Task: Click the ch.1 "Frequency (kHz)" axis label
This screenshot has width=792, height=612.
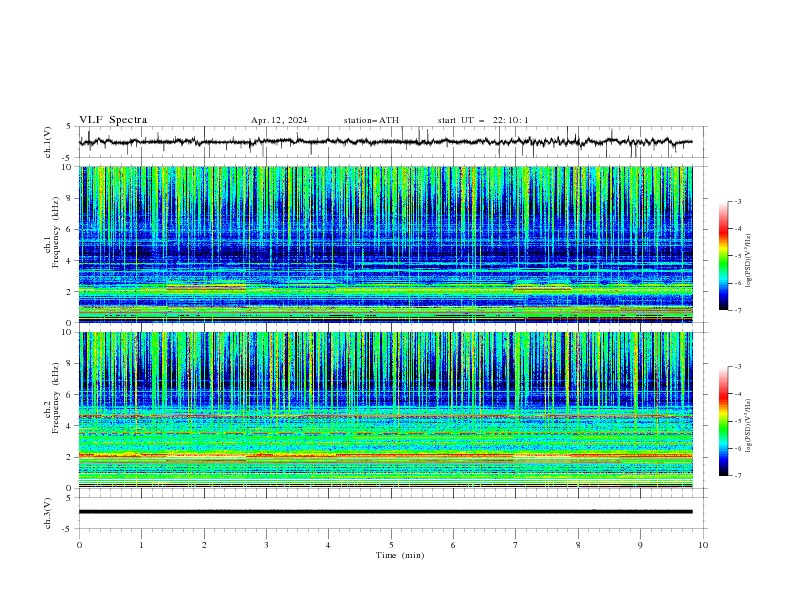Action: [56, 232]
